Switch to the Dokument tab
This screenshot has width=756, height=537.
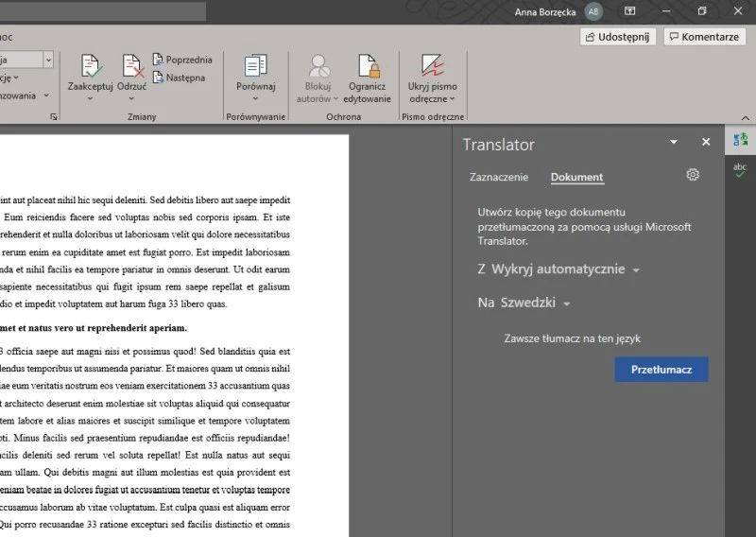point(576,177)
